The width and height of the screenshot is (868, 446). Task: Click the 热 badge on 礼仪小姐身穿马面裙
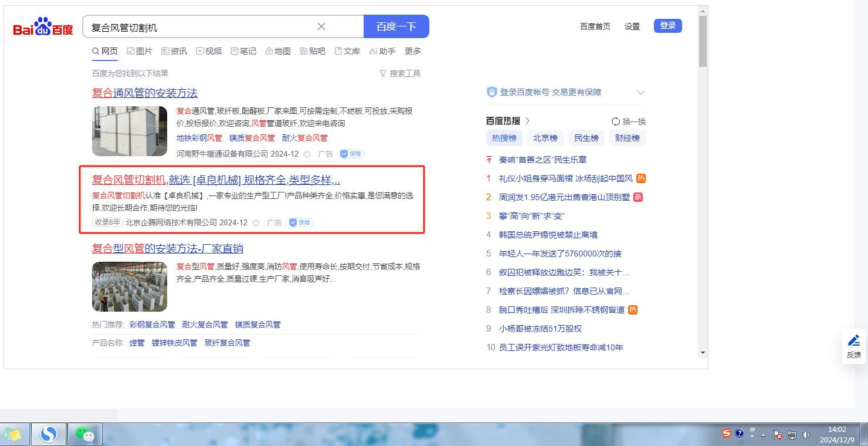[641, 178]
